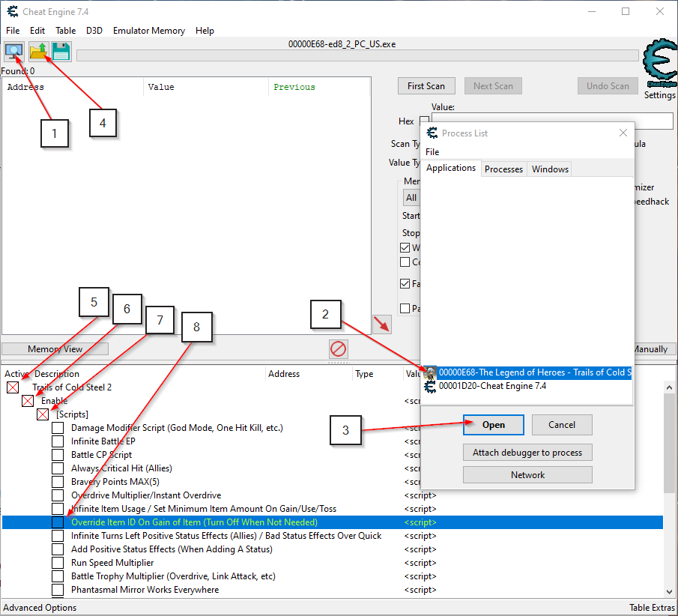Toggle the [Scripts] entry checkbox
Viewport: 678px width, 616px height.
coord(43,414)
